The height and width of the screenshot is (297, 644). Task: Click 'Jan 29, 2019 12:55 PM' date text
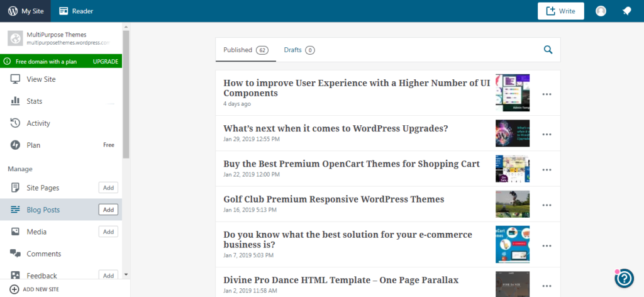pyautogui.click(x=252, y=139)
